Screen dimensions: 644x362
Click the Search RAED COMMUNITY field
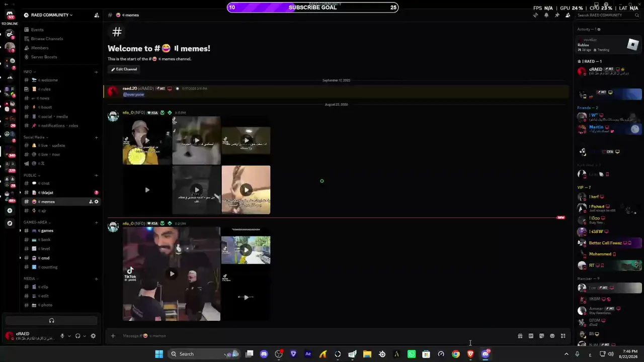[608, 15]
